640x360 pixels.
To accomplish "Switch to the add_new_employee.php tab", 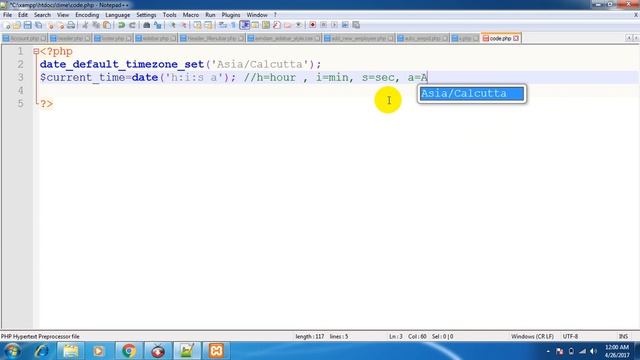I will tap(359, 38).
